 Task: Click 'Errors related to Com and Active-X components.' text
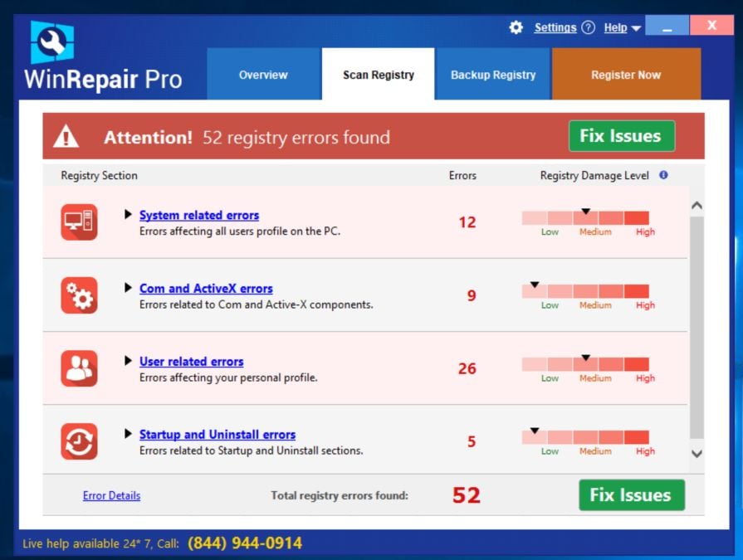[257, 304]
